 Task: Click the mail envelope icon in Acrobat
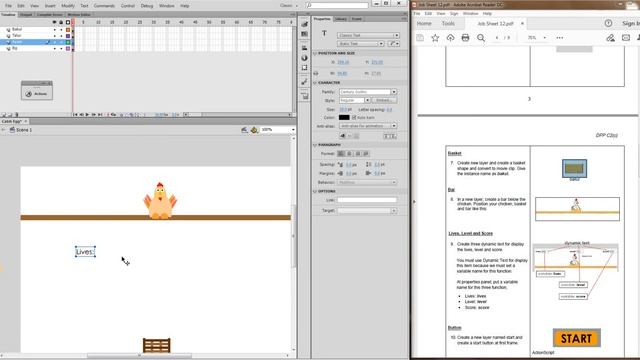coord(626,38)
